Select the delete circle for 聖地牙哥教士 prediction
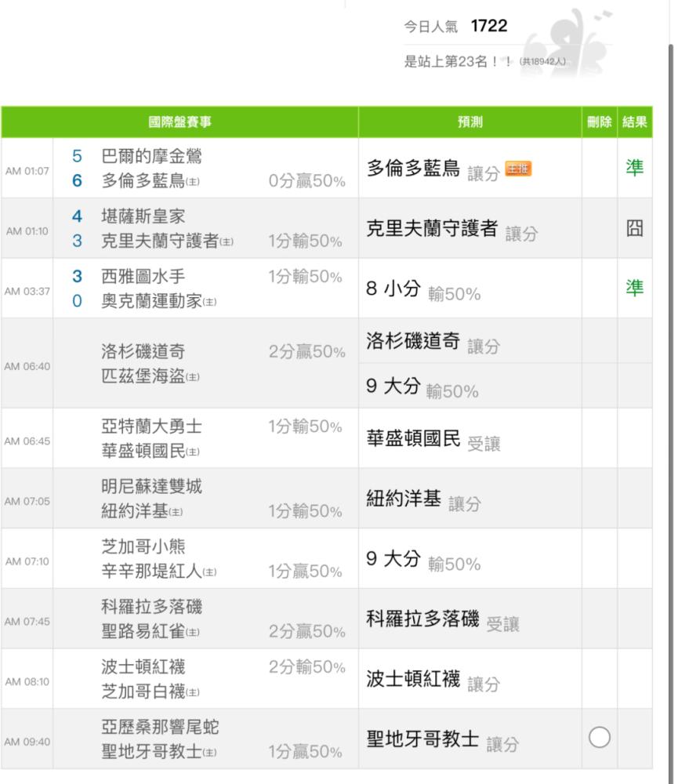This screenshot has height=784, width=678. pos(599,738)
